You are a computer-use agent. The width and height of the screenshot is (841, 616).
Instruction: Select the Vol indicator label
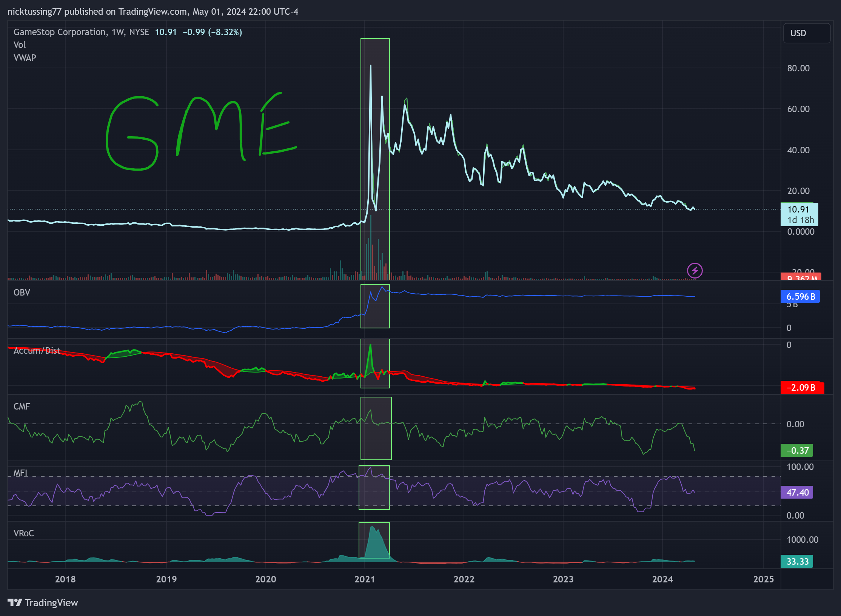[x=20, y=45]
